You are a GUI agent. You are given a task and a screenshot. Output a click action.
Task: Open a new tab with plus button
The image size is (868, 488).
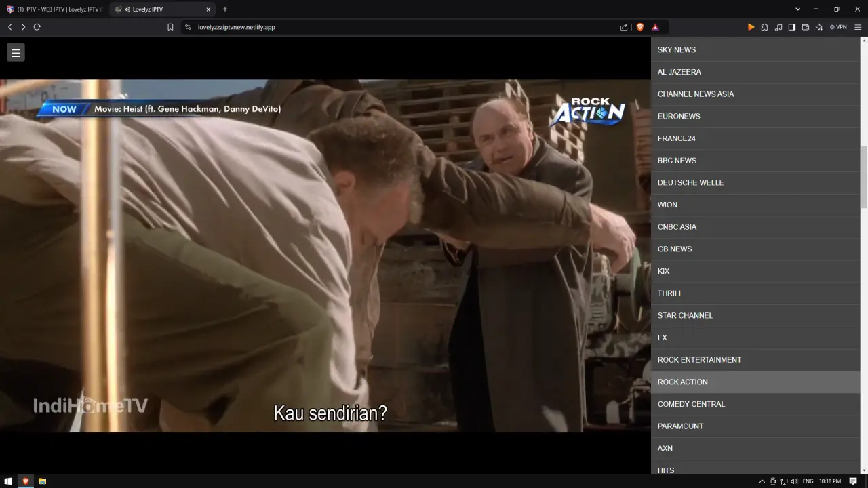click(225, 9)
